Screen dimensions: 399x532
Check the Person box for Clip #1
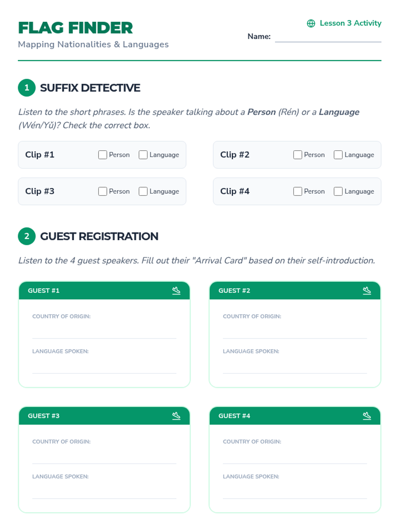[102, 155]
